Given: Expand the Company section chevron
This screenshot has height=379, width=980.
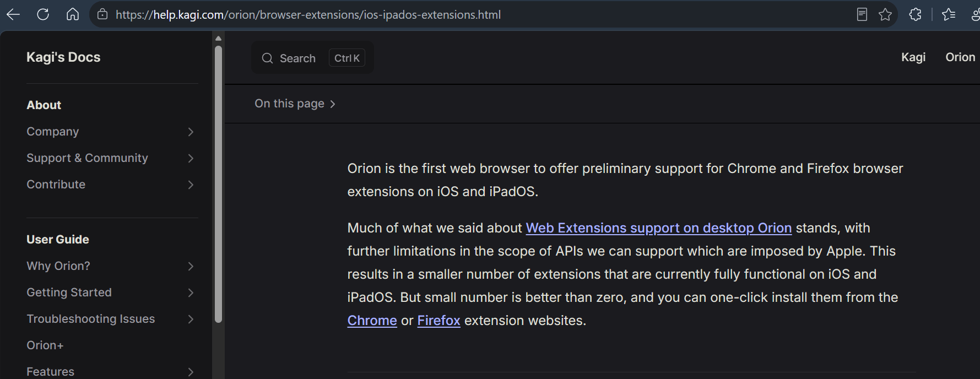Looking at the screenshot, I should coord(191,132).
